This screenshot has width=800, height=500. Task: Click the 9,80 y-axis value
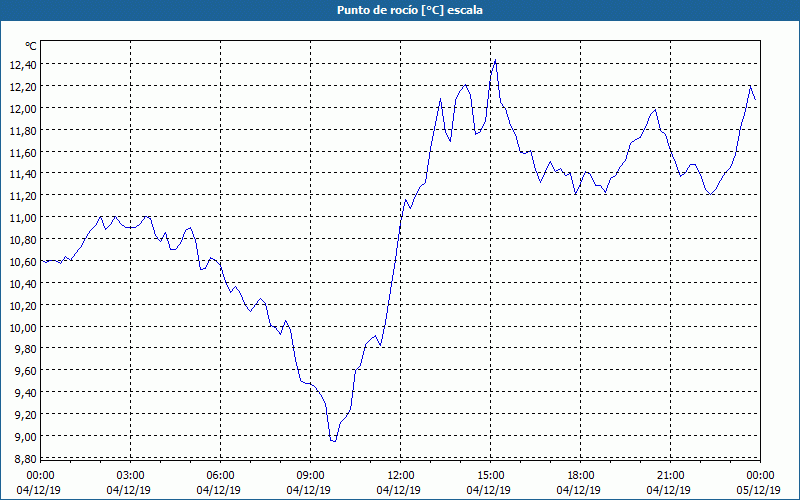[x=26, y=349]
